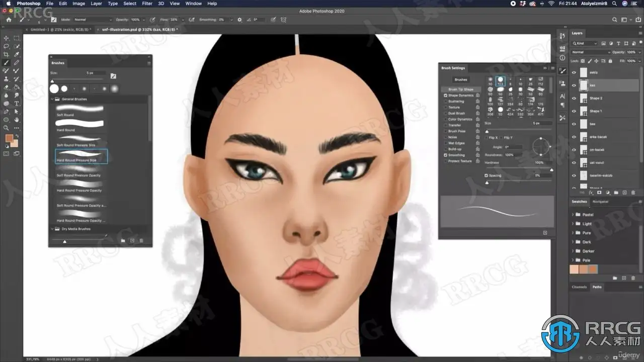Collapse the General Brushes folder

pos(52,99)
